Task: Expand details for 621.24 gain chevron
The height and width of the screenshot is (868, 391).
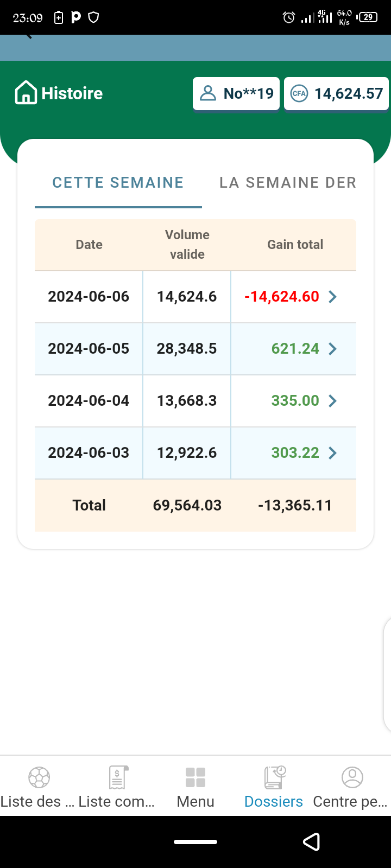Action: [x=333, y=349]
